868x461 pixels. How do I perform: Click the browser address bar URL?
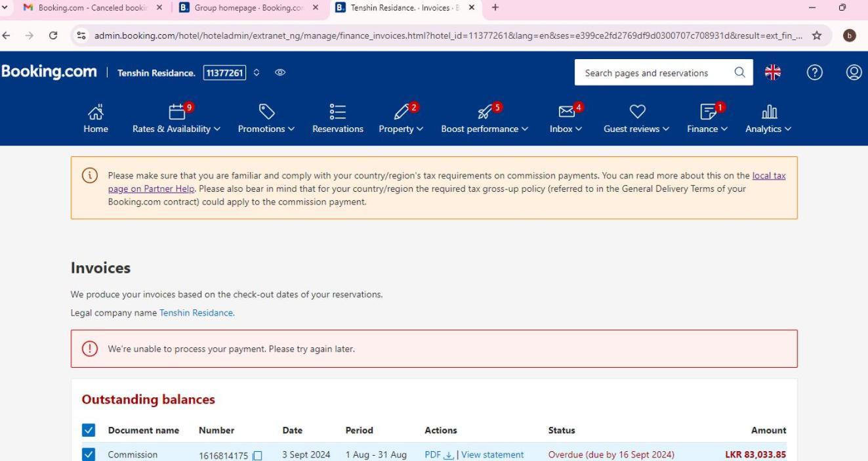click(x=448, y=35)
